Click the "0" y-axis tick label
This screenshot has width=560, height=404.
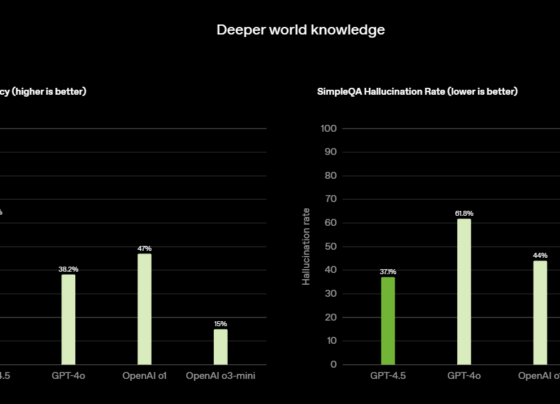[334, 364]
